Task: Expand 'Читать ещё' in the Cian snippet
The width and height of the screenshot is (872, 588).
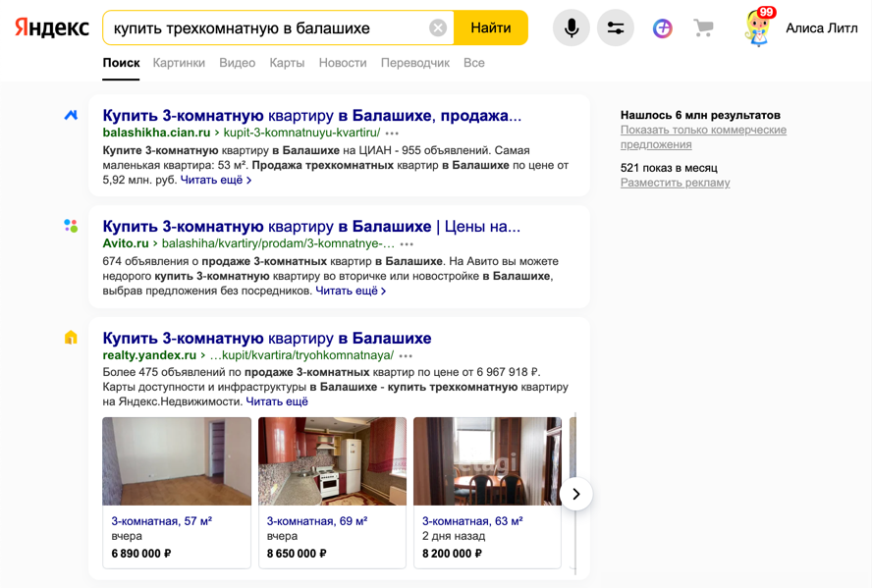Action: (x=216, y=181)
